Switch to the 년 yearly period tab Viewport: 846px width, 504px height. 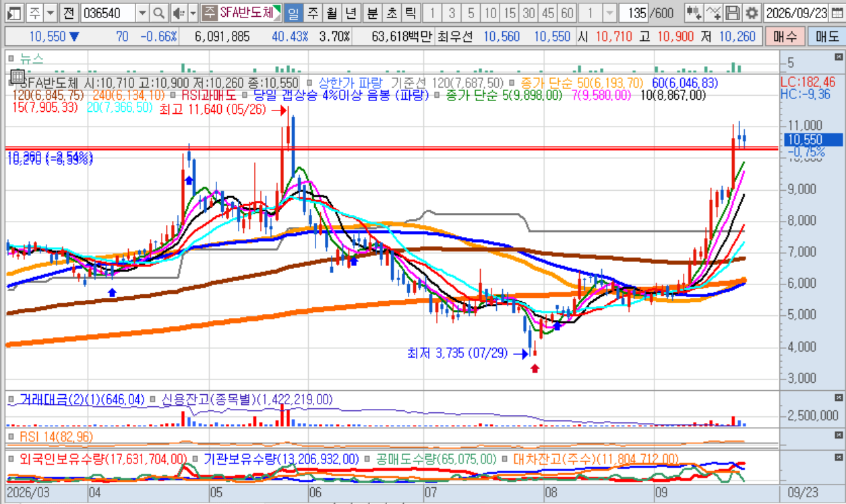click(x=351, y=13)
